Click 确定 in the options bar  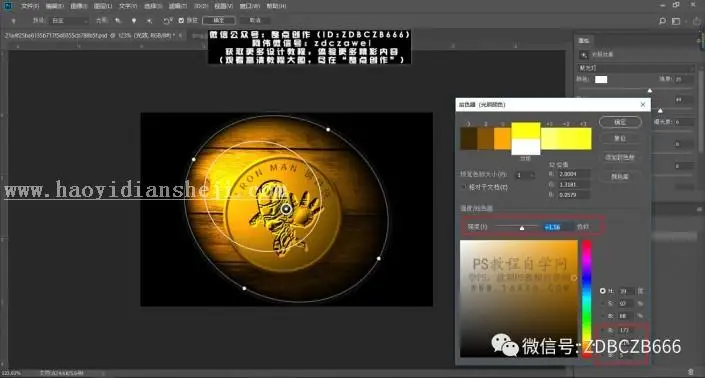click(219, 21)
